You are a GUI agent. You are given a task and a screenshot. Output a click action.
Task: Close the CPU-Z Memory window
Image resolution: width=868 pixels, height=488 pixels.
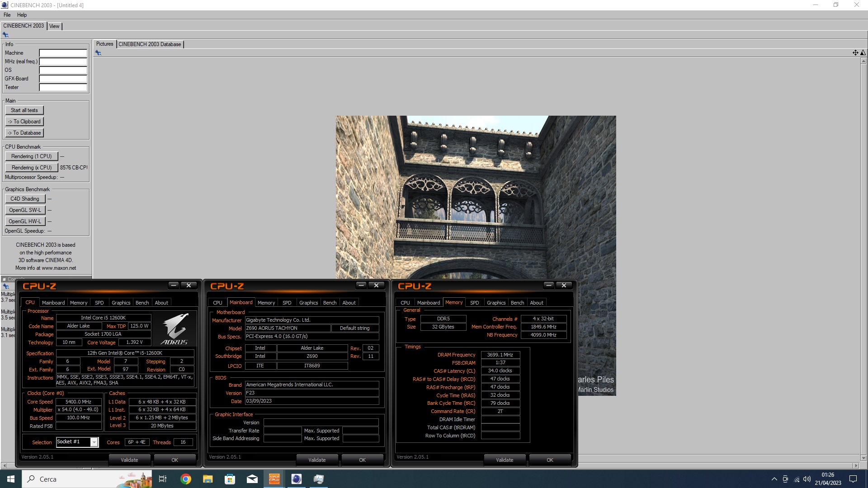[564, 285]
